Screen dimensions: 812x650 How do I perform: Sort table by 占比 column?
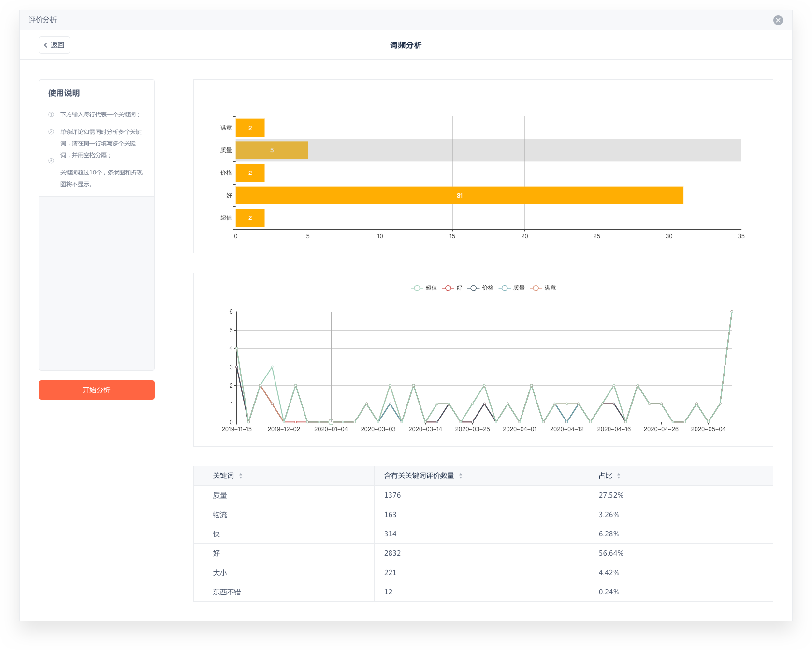(x=619, y=476)
